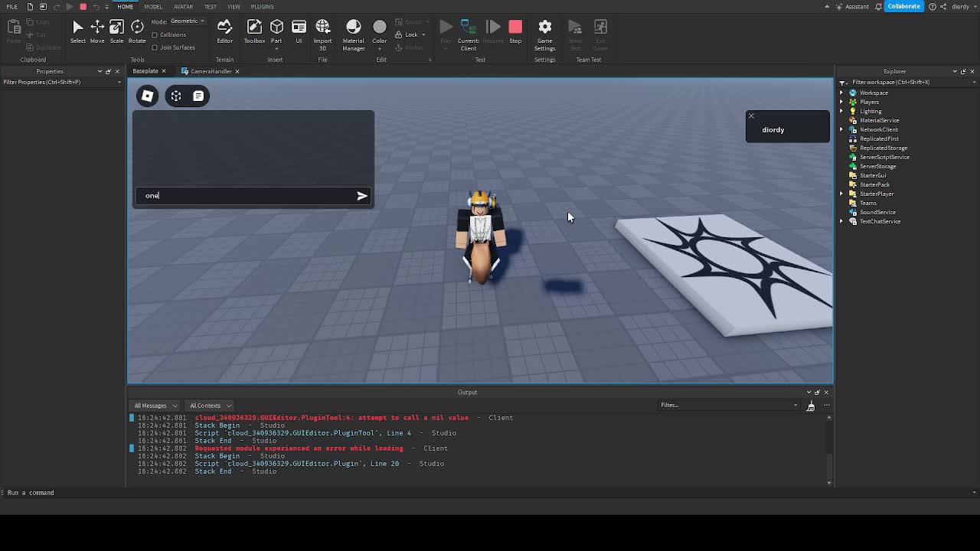Click the help question mark icon
Screen dimensions: 980x551
pos(933,6)
